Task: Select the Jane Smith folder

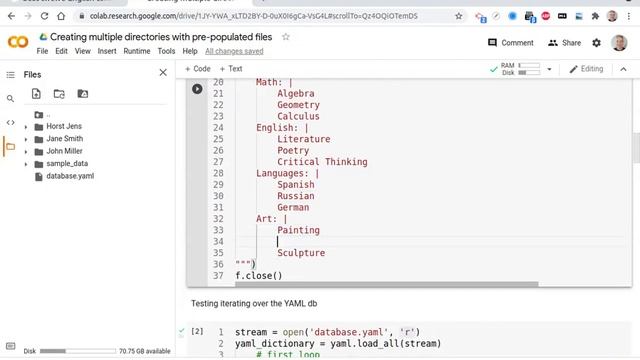Action: pos(64,139)
